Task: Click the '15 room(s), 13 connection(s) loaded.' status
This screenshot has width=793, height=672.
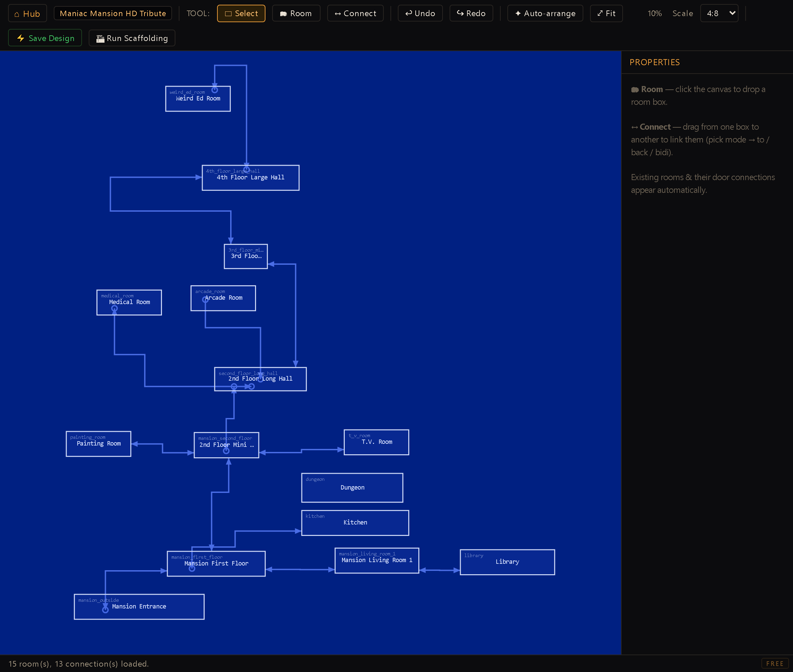Action: (x=79, y=664)
